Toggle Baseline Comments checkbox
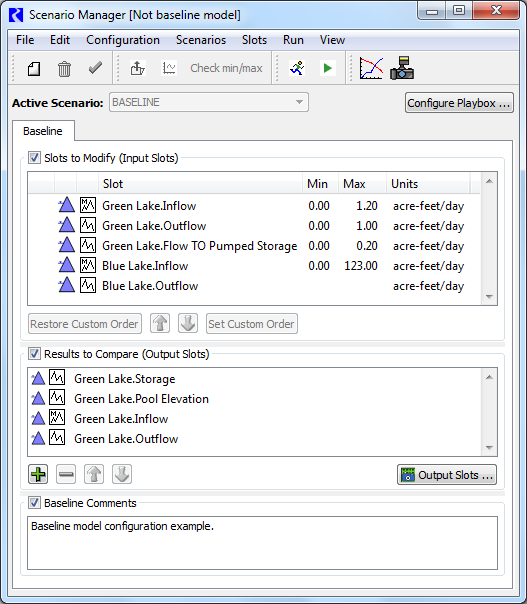The width and height of the screenshot is (527, 604). [34, 503]
